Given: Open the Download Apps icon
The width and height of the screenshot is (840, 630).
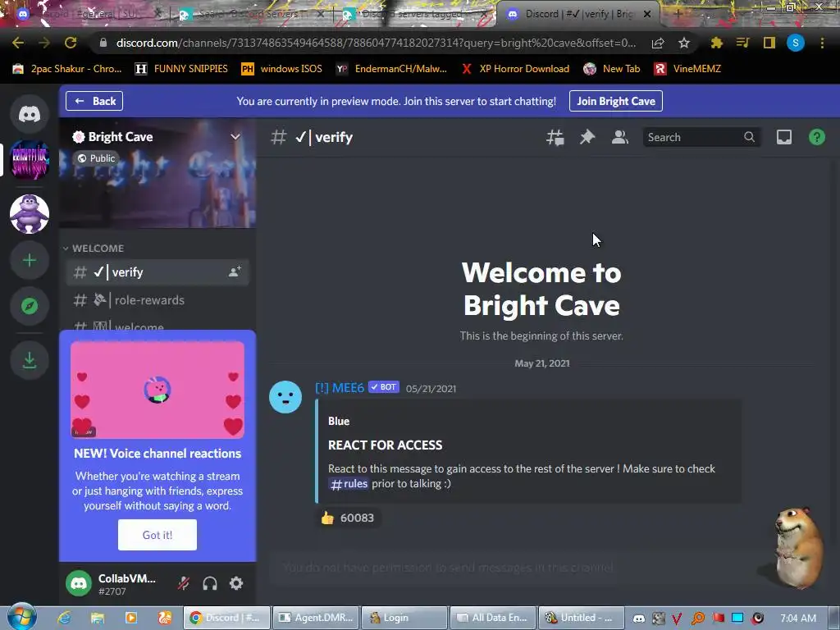Looking at the screenshot, I should [30, 360].
